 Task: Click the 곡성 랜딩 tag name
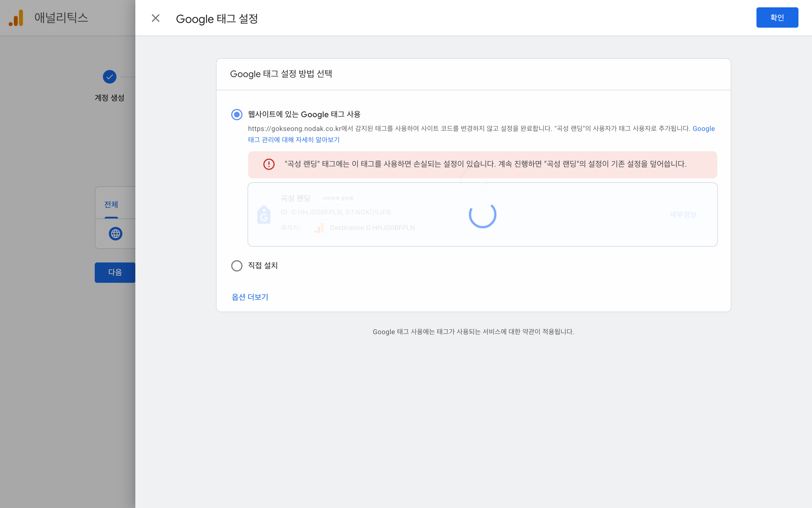[295, 198]
